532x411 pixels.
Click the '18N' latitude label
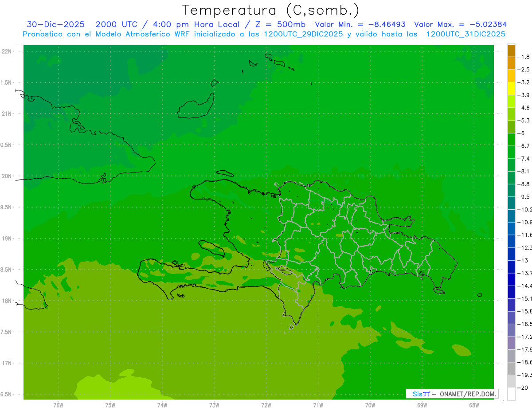[x=7, y=301]
